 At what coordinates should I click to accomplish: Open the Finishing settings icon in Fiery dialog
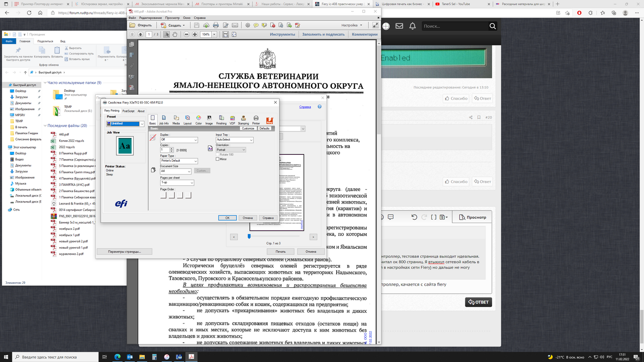pyautogui.click(x=221, y=120)
